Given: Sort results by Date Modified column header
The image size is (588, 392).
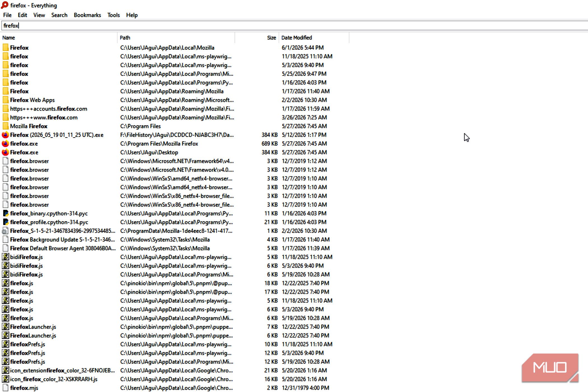Looking at the screenshot, I should pyautogui.click(x=314, y=38).
